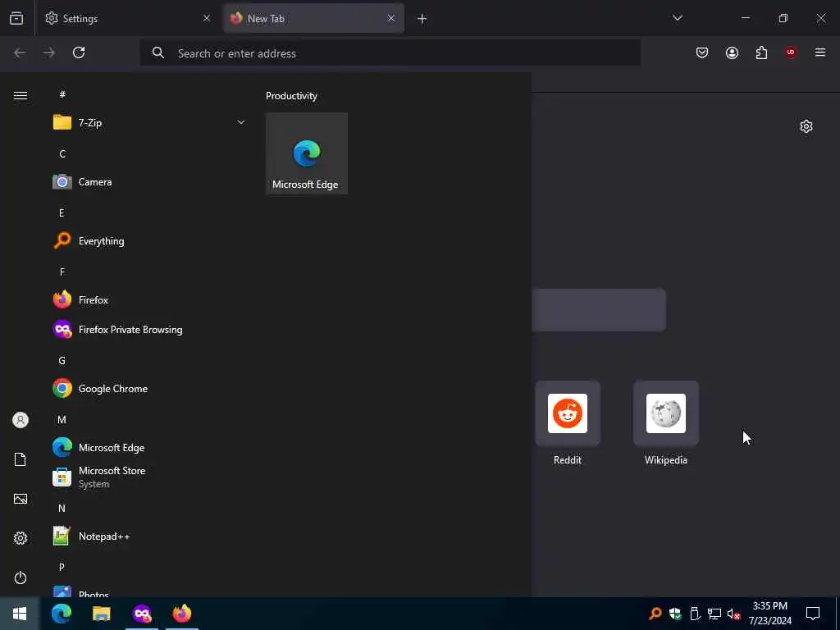Launch Firefox from the Start list
840x630 pixels.
pos(150,300)
